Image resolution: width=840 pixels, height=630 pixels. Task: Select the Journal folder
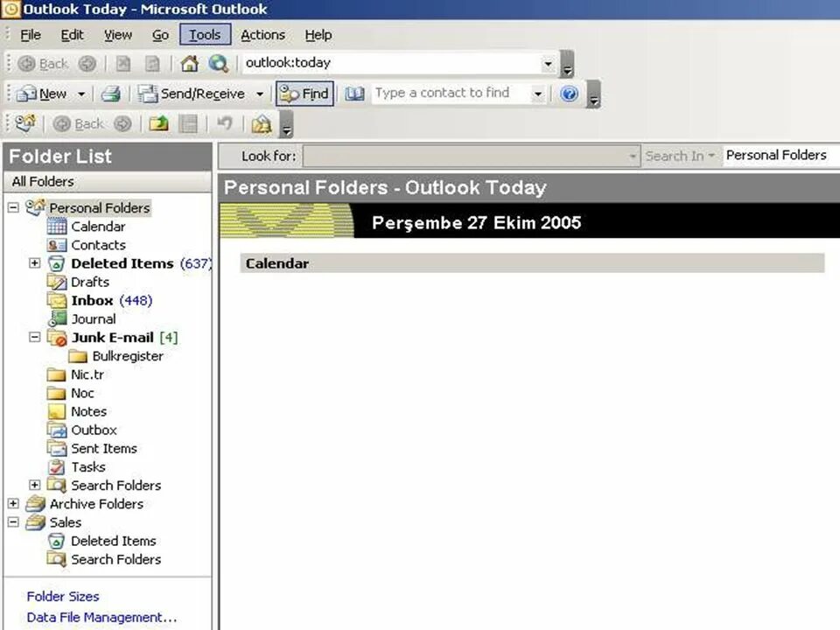pos(94,319)
